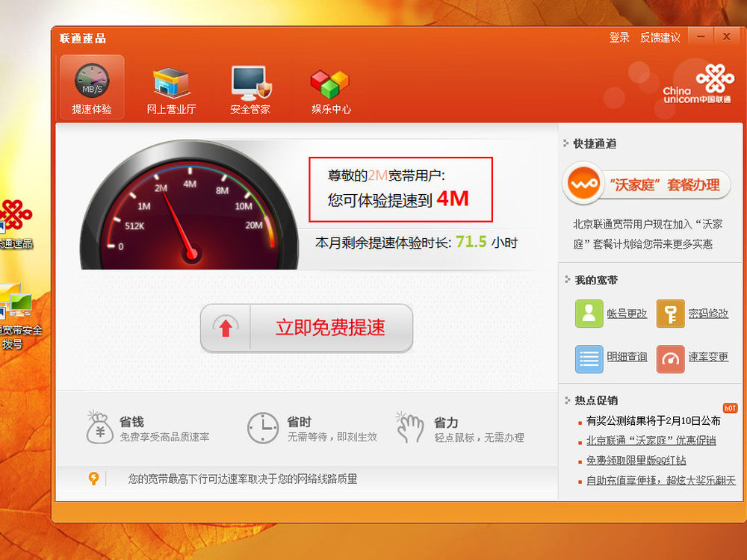Click the red 4M speed text
This screenshot has width=747, height=560.
tap(453, 199)
